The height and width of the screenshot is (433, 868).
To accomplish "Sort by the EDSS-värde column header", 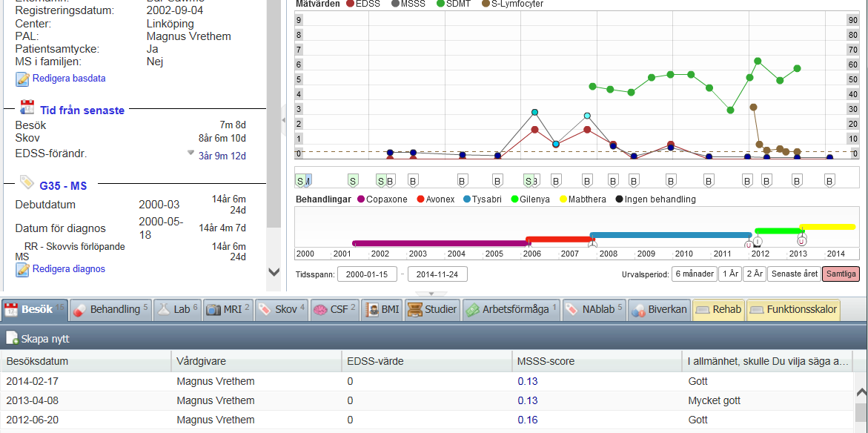I will click(x=426, y=361).
